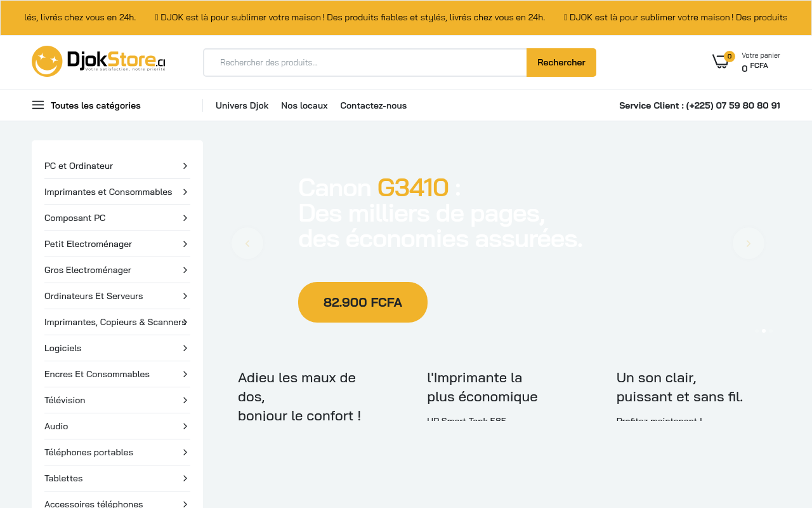Screen dimensions: 812x508
Task: Expand Téléphones portables arrow
Action: coord(185,452)
